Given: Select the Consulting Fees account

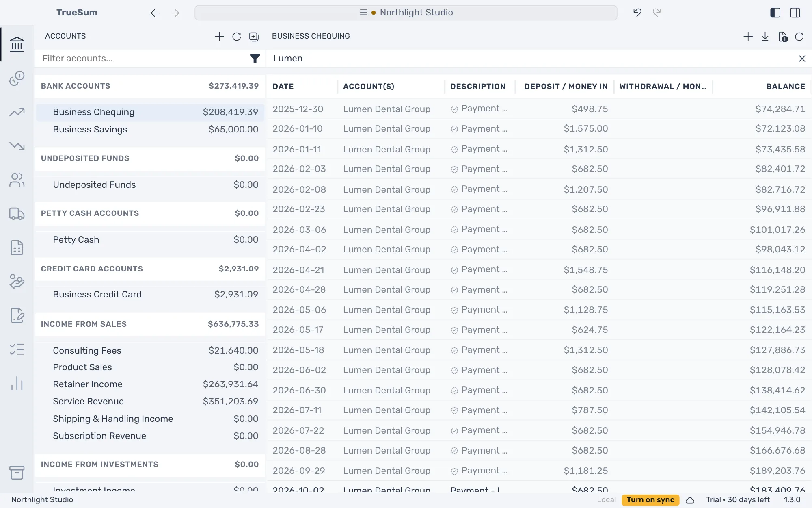Looking at the screenshot, I should (x=150, y=351).
